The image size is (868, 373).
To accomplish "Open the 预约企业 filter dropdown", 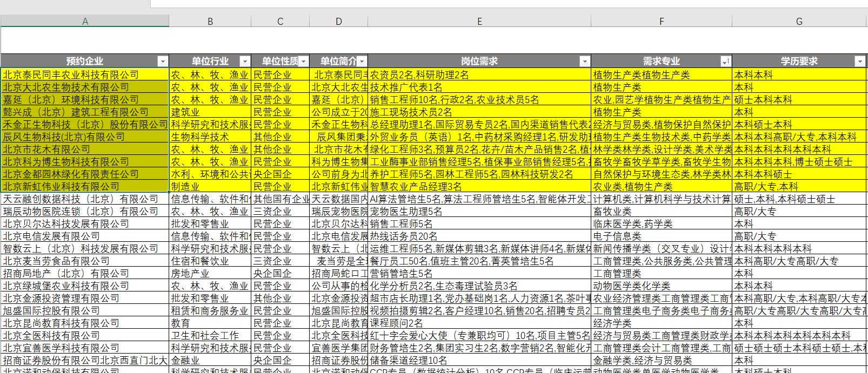I will [x=163, y=62].
